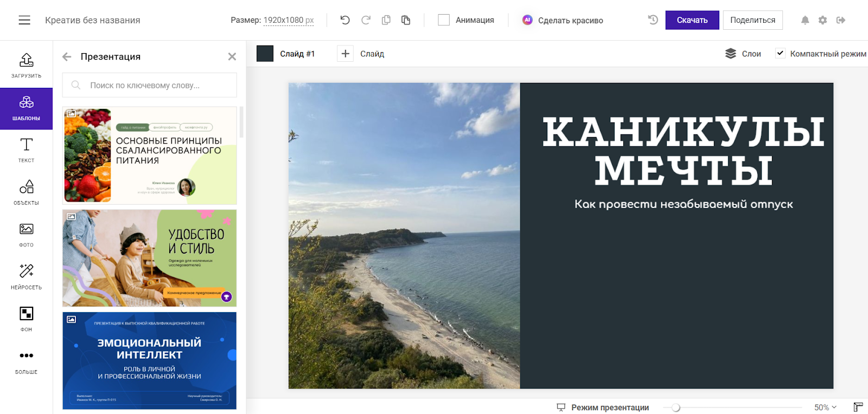Click the Скачать download button
Viewport: 868px width, 414px height.
tap(692, 20)
